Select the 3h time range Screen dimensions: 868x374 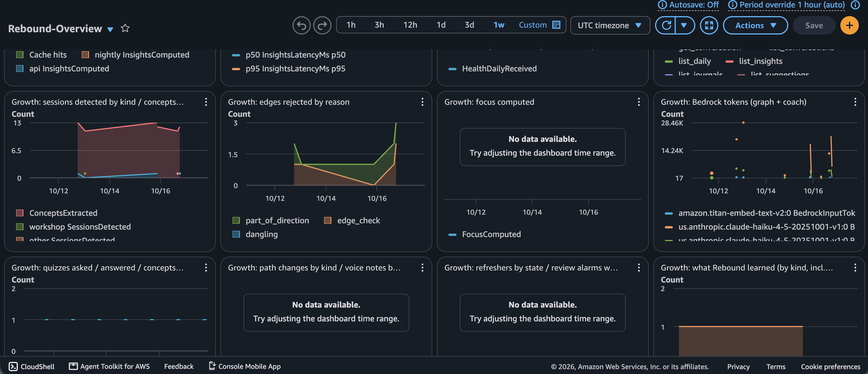tap(379, 25)
